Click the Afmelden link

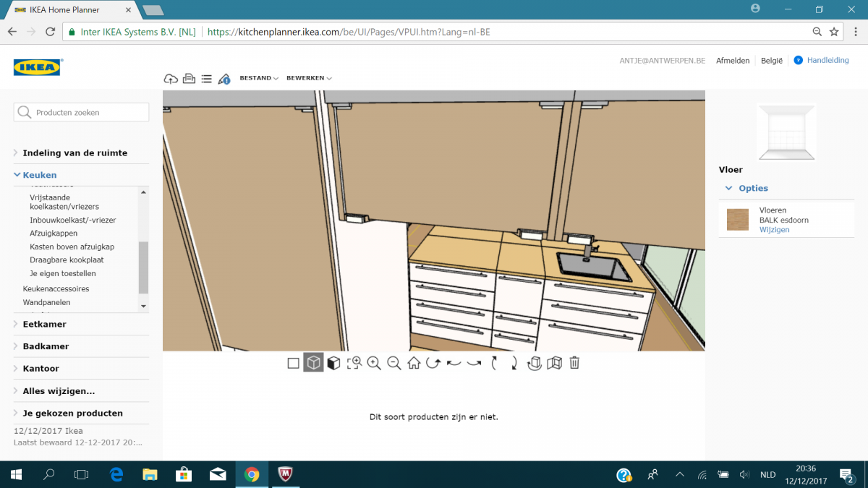732,61
